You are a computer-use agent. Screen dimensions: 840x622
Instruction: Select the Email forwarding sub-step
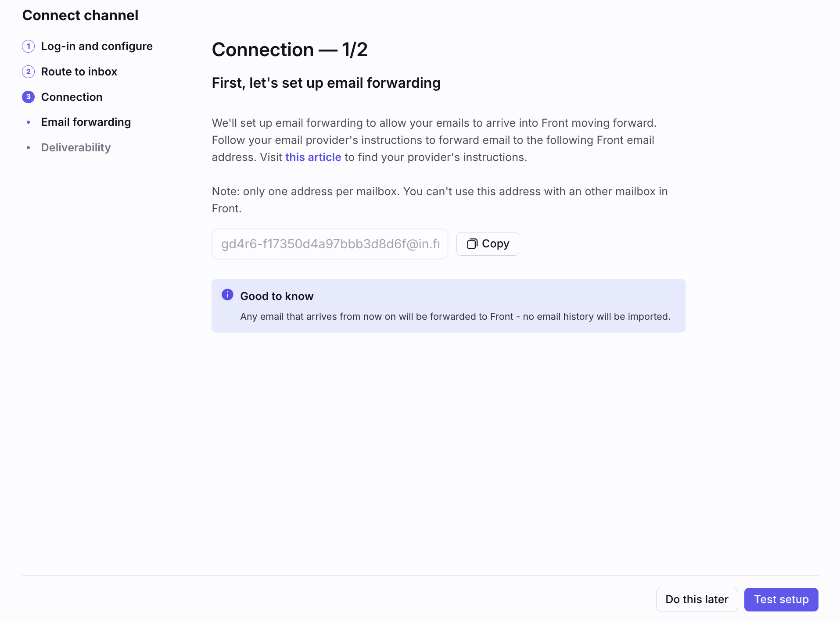pyautogui.click(x=86, y=122)
